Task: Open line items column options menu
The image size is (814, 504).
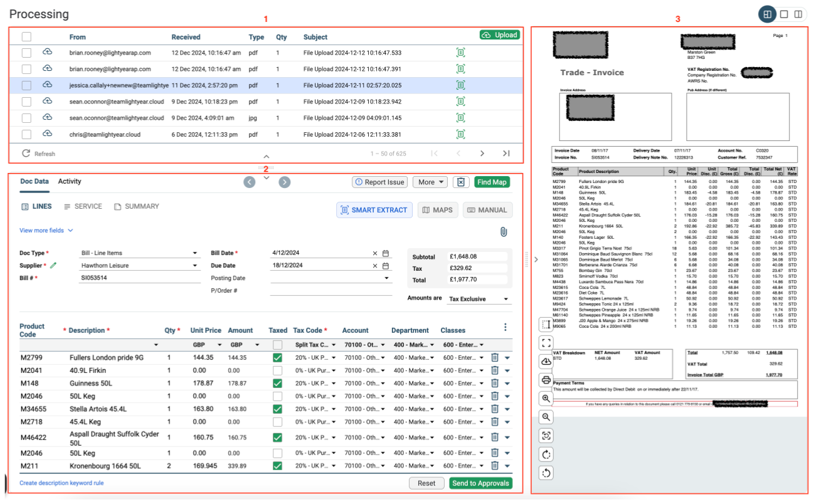Action: pos(505,327)
